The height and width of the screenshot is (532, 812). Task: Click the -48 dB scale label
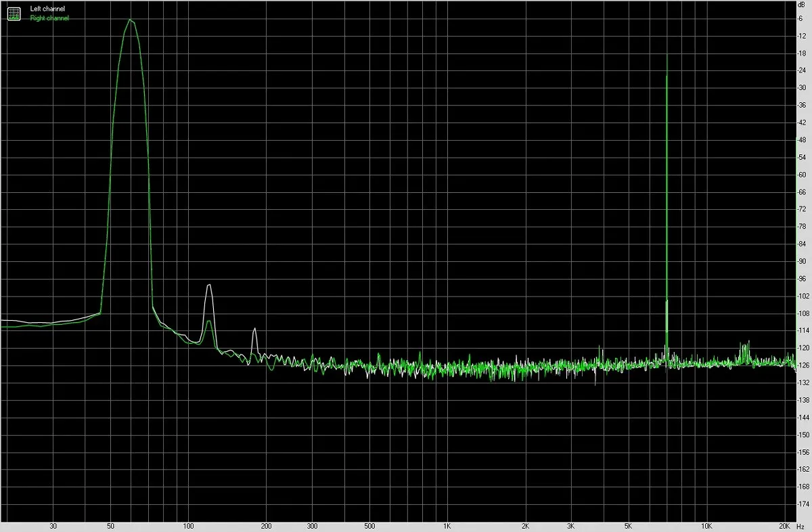point(801,139)
